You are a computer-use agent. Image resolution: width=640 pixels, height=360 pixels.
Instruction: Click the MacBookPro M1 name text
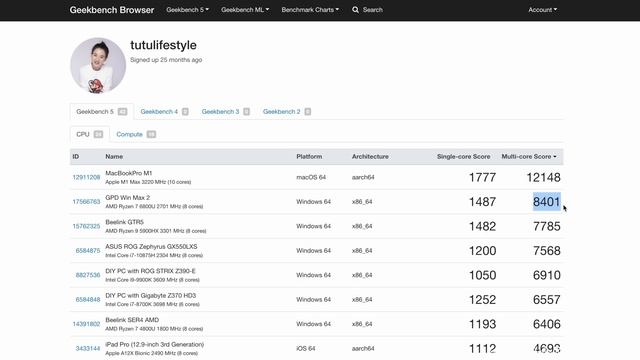(x=129, y=173)
